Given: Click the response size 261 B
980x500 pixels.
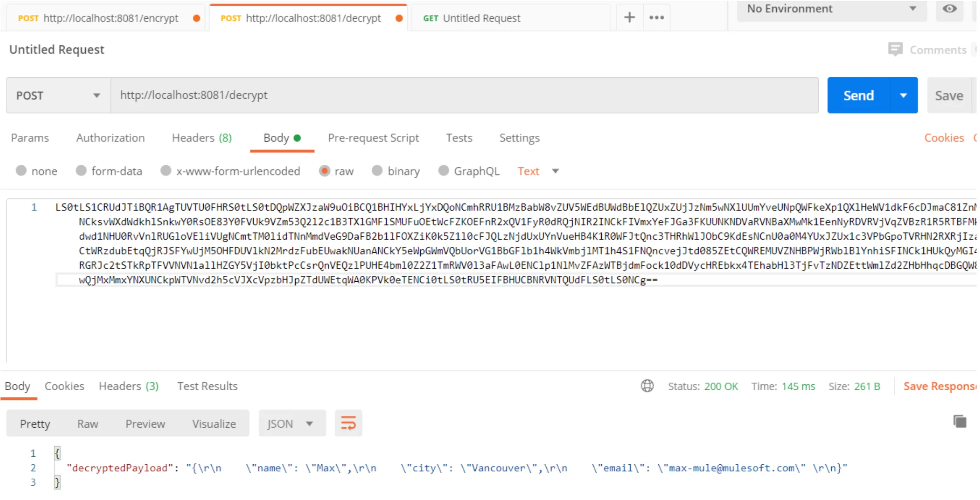Looking at the screenshot, I should [x=867, y=386].
